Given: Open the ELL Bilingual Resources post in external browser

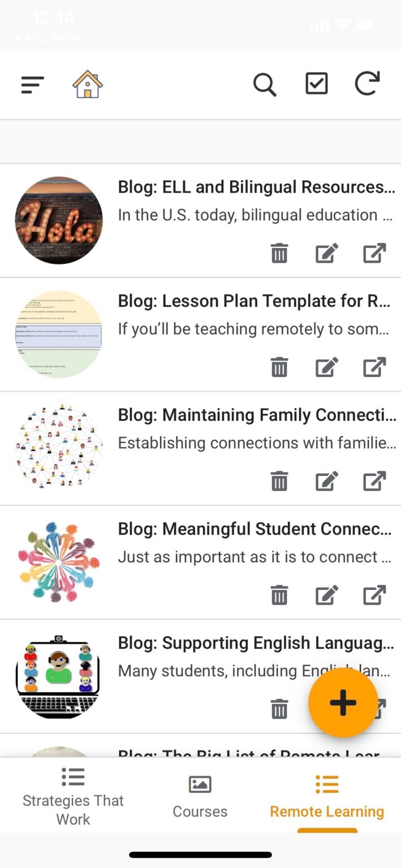Looking at the screenshot, I should tap(374, 253).
